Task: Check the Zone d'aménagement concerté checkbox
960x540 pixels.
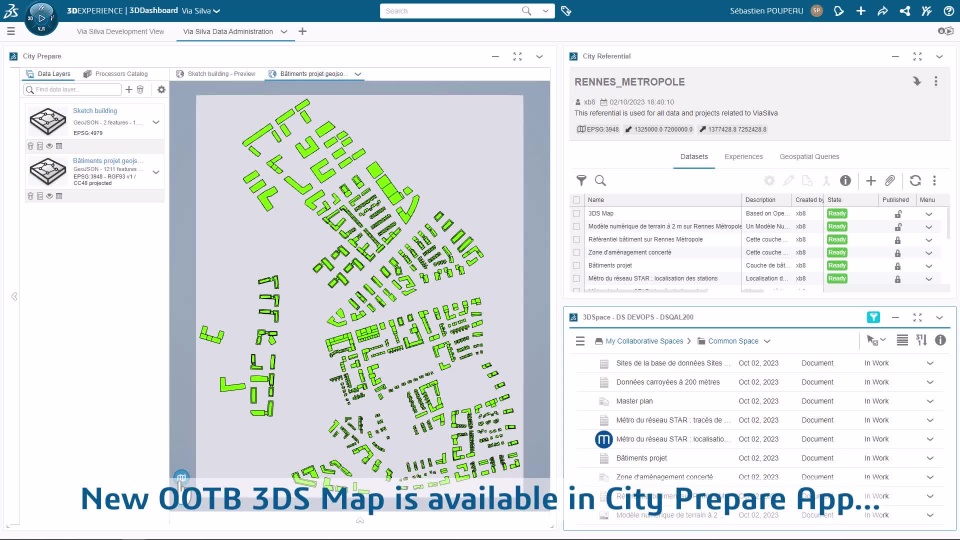Action: point(577,252)
